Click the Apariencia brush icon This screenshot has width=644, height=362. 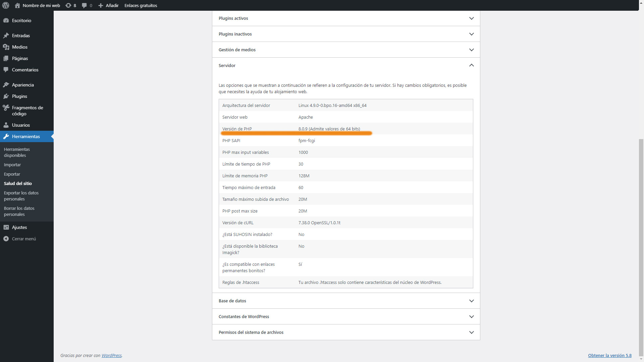coord(6,84)
